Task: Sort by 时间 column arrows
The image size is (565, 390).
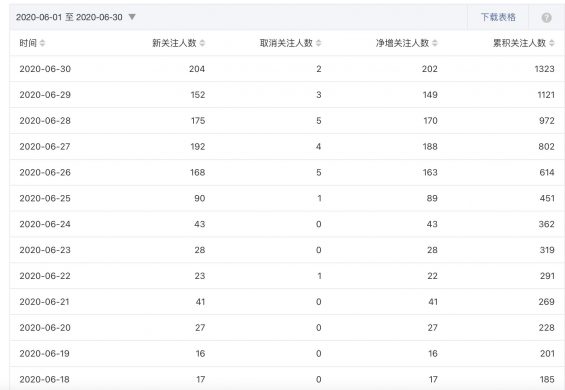Action: tap(42, 43)
